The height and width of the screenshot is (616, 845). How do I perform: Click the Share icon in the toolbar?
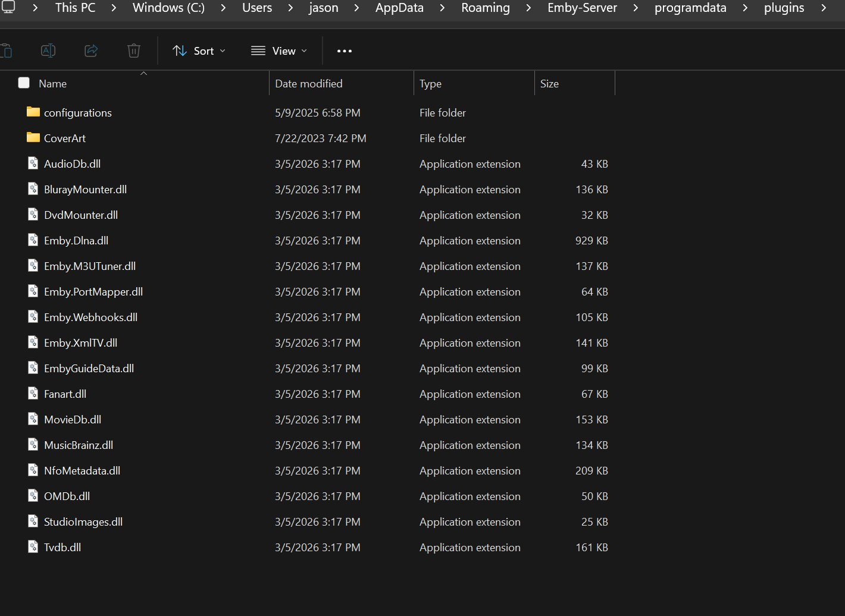[91, 51]
